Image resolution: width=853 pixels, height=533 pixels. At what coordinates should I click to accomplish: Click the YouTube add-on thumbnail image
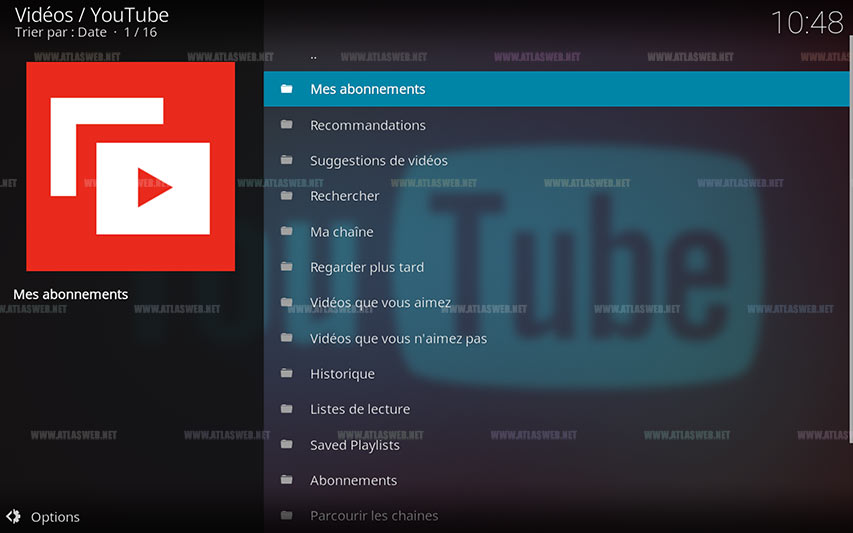(x=131, y=166)
